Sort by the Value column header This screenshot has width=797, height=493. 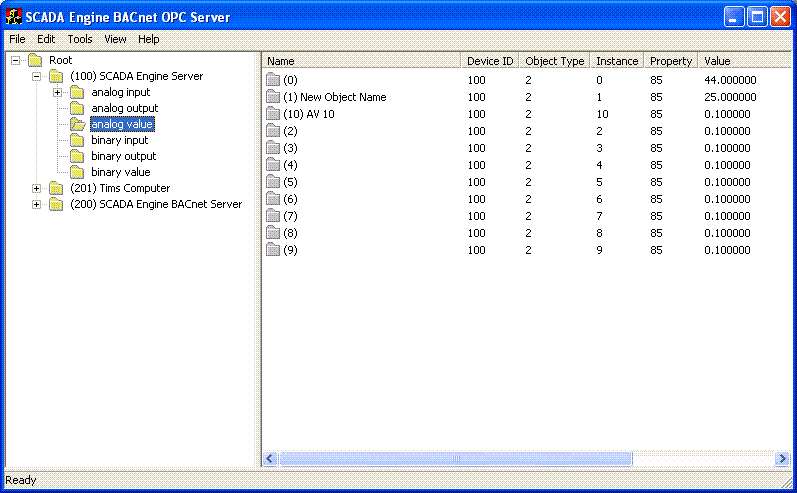point(745,61)
